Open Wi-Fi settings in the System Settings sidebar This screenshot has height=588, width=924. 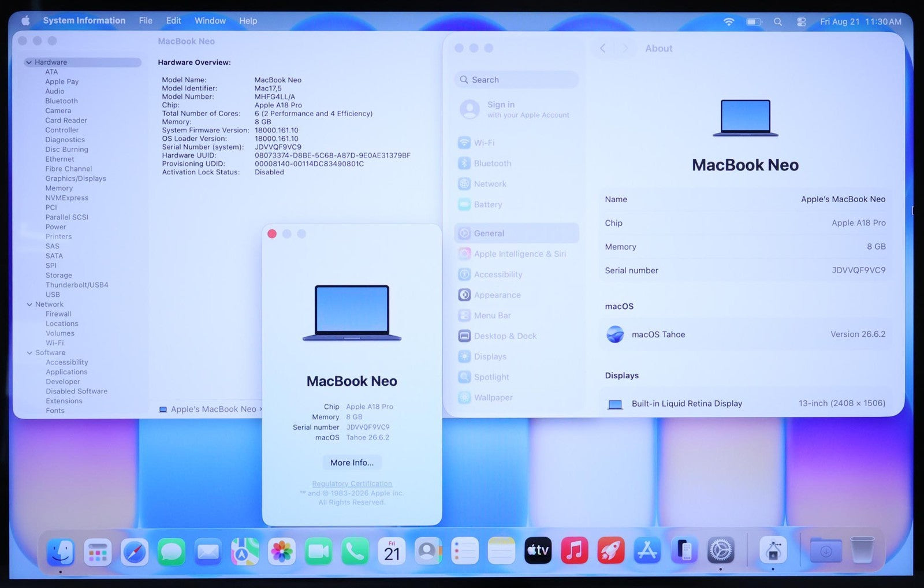(516, 143)
